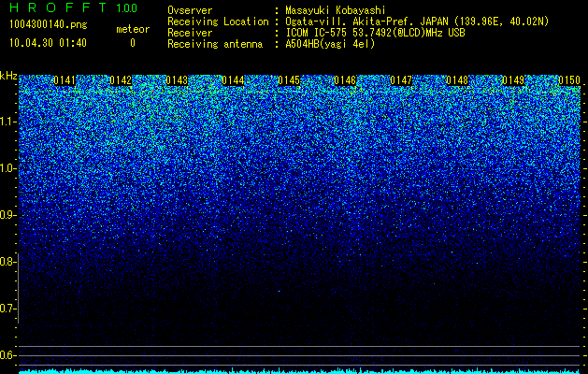Click frequency axis label 0.8
The height and width of the screenshot is (374, 588).
pos(7,262)
